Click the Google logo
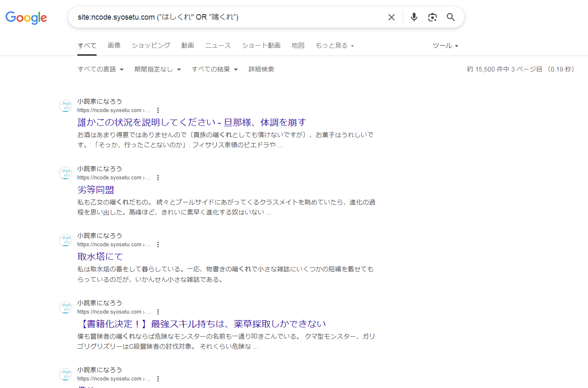The image size is (588, 388). click(26, 18)
